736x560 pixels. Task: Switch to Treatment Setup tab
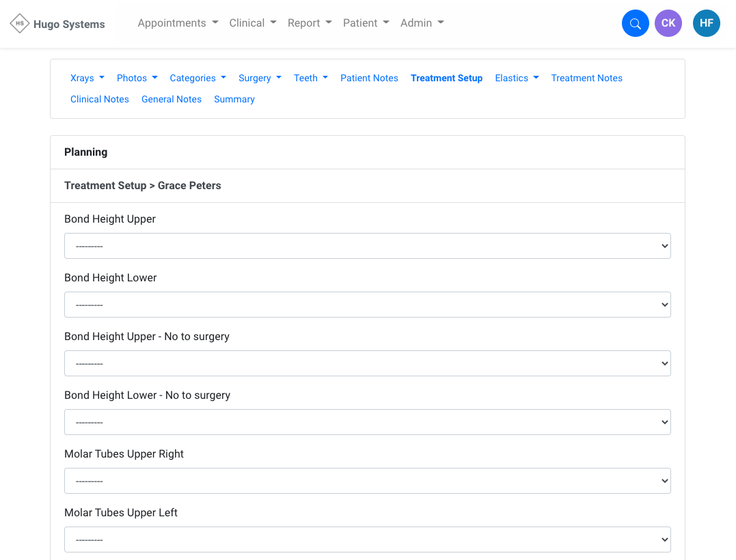(x=446, y=79)
